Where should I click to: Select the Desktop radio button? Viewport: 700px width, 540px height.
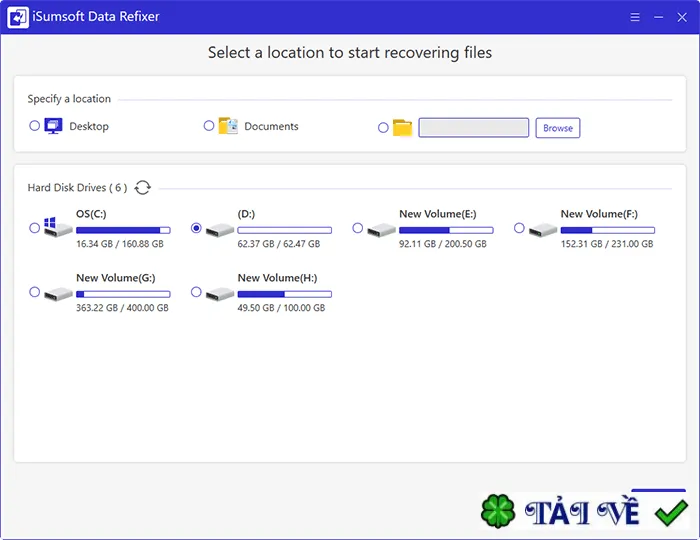coord(34,126)
